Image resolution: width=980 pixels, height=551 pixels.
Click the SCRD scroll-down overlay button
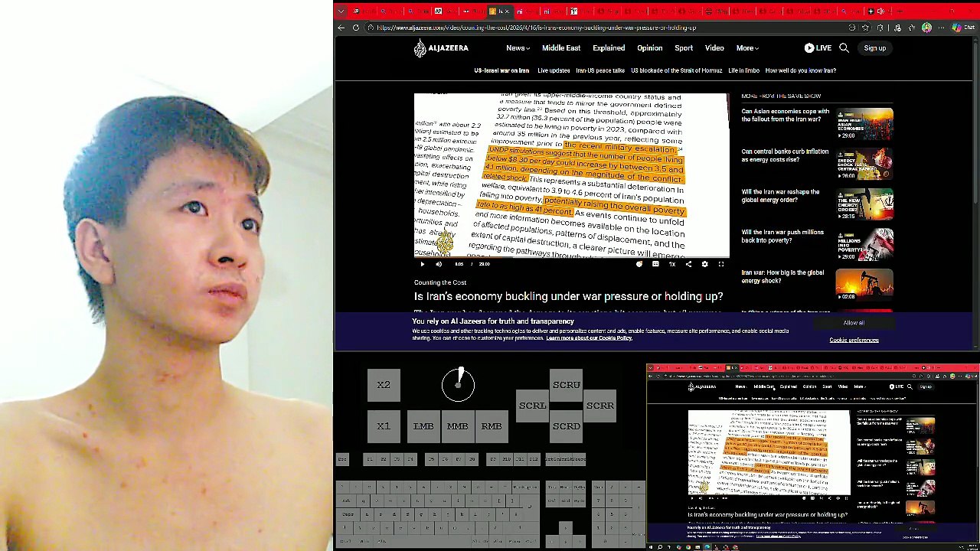pyautogui.click(x=567, y=426)
